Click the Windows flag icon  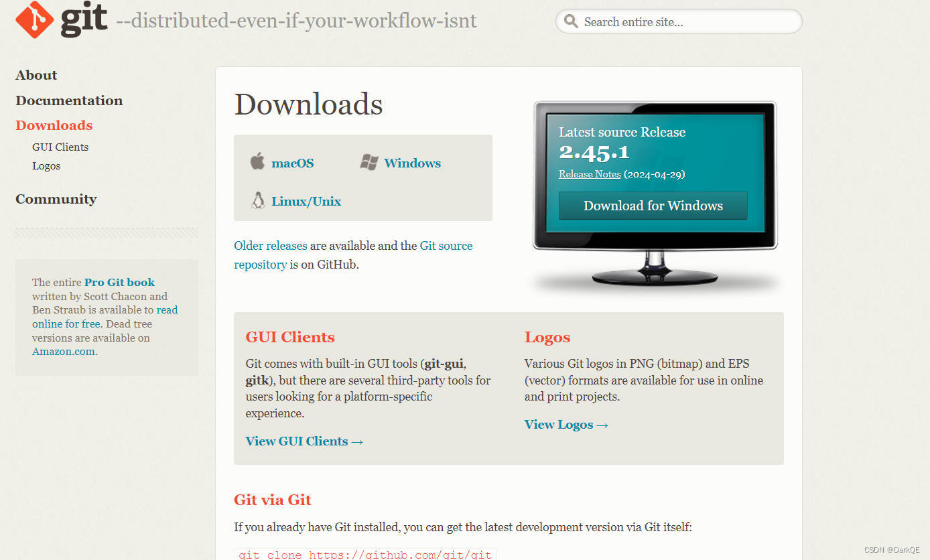coord(369,162)
